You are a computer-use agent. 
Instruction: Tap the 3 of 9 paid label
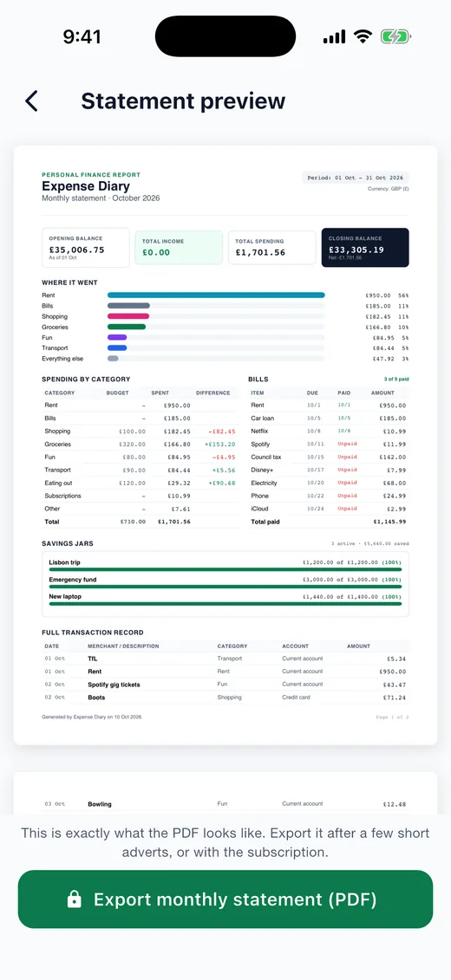[395, 380]
